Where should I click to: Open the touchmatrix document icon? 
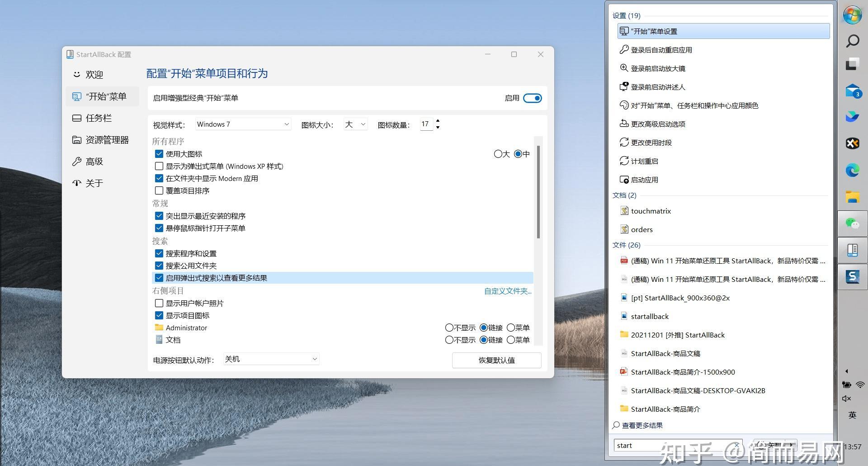click(624, 211)
